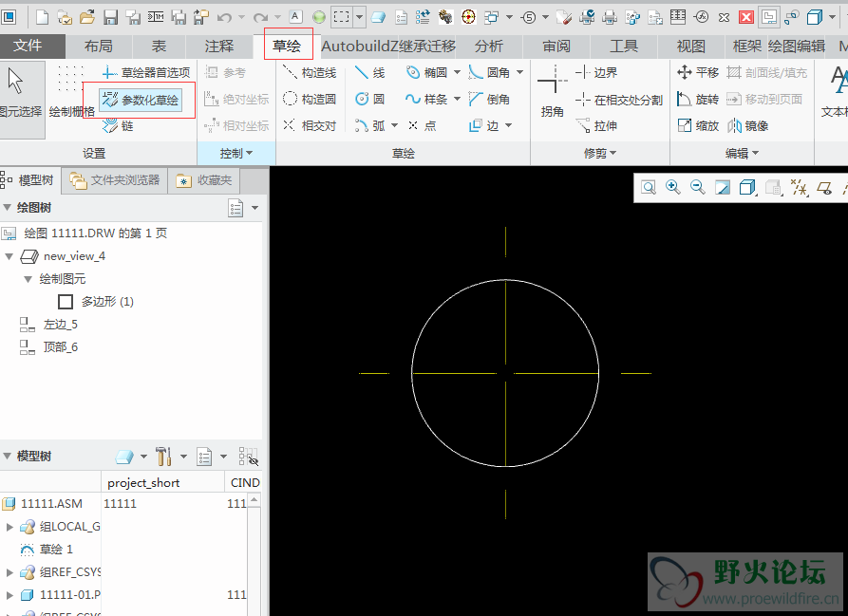Choose the 构造圆 construction circle tool

click(x=310, y=99)
